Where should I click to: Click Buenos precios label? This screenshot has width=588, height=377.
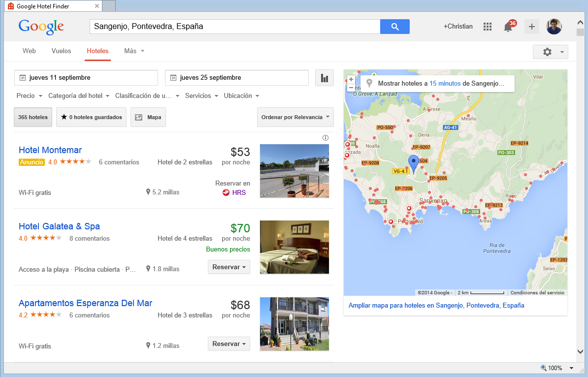[x=228, y=249]
